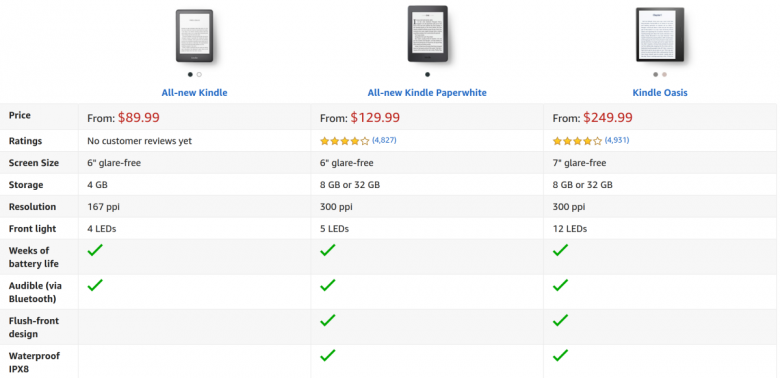The width and height of the screenshot is (780, 378).
Task: Follow the All-new Kindle Paperwhite title link
Action: (427, 93)
